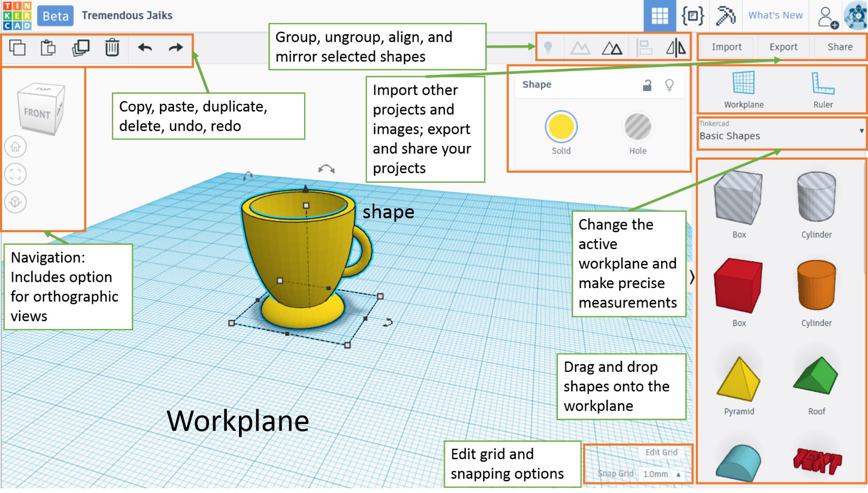
Task: Lock the selected shape in Shape panel
Action: [x=646, y=85]
